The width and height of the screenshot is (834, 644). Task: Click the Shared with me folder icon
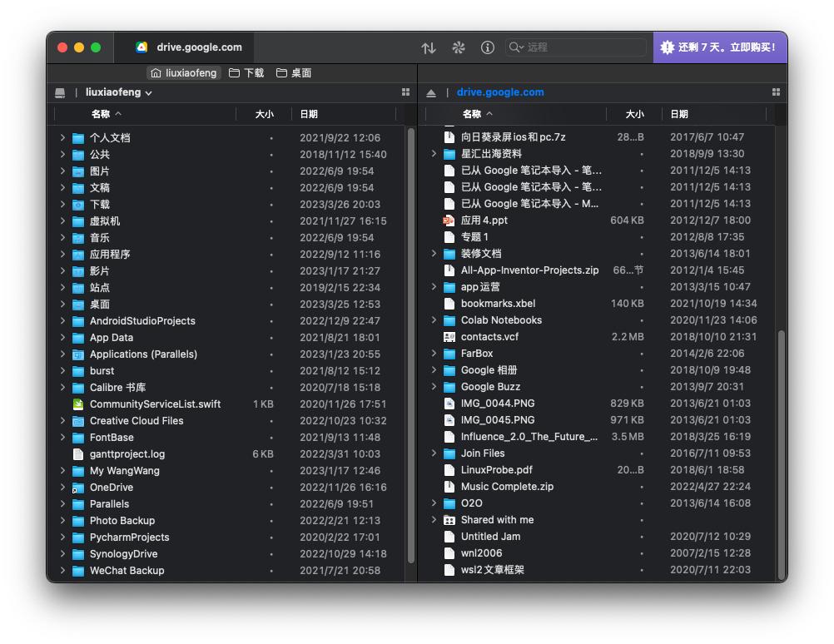pos(449,520)
